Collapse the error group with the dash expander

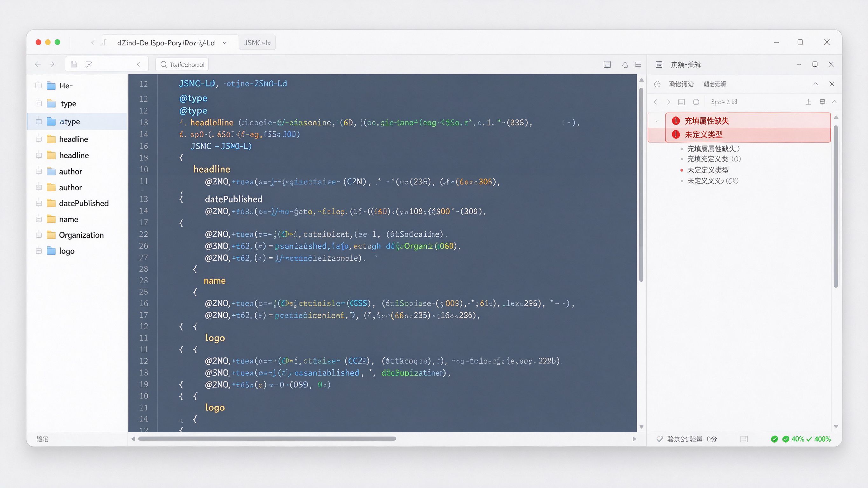pyautogui.click(x=657, y=121)
